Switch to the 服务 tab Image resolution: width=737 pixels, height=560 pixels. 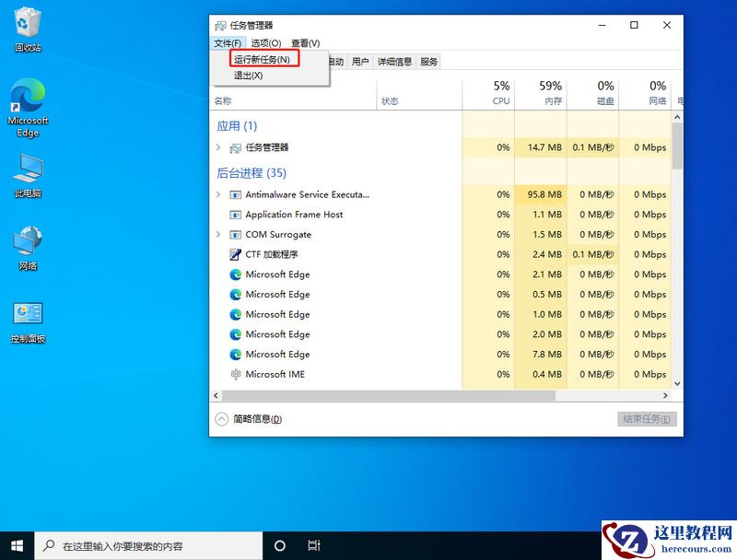tap(429, 62)
